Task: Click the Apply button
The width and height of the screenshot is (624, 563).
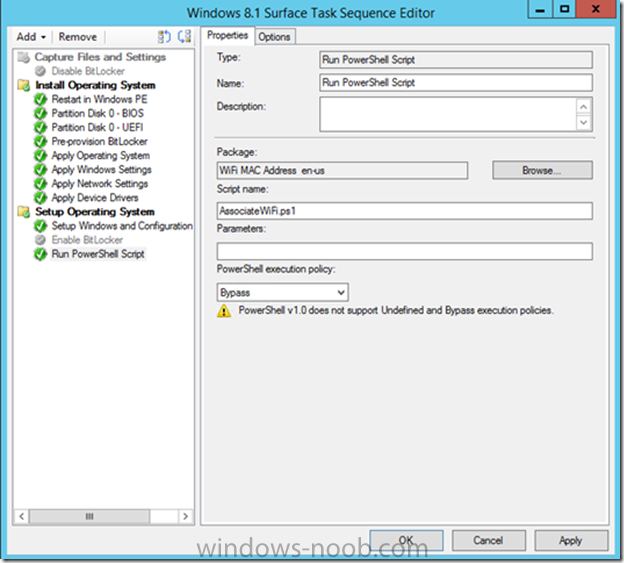Action: pyautogui.click(x=571, y=540)
